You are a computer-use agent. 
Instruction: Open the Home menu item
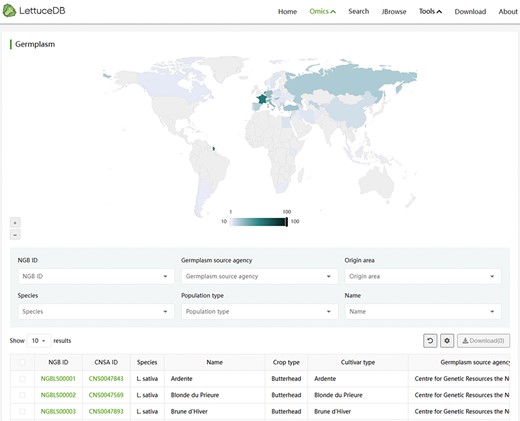click(287, 11)
